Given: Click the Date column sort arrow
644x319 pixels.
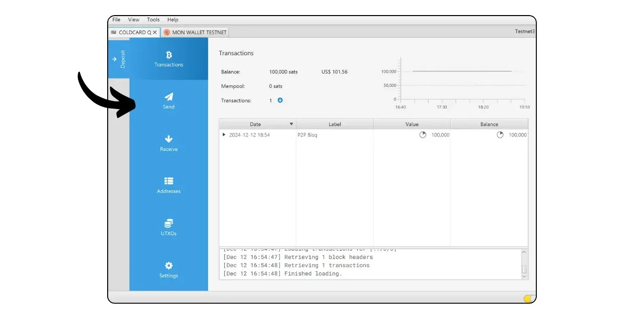Looking at the screenshot, I should click(291, 124).
